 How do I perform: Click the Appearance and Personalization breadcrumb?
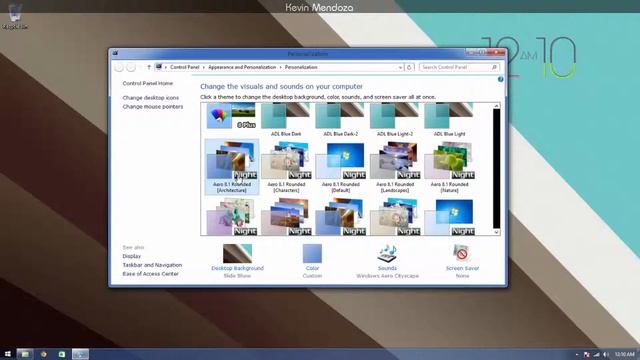242,67
